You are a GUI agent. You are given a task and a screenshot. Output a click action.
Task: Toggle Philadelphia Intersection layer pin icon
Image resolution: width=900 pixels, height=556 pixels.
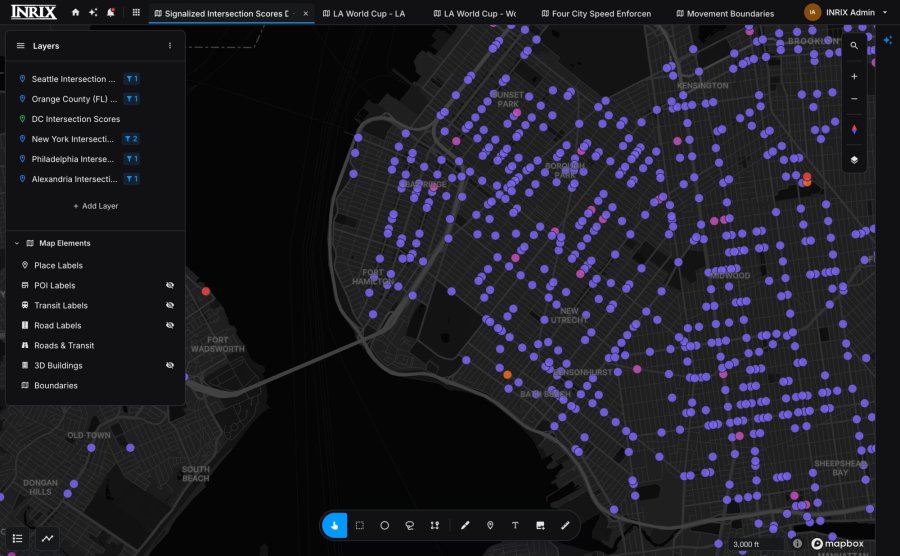coord(22,159)
